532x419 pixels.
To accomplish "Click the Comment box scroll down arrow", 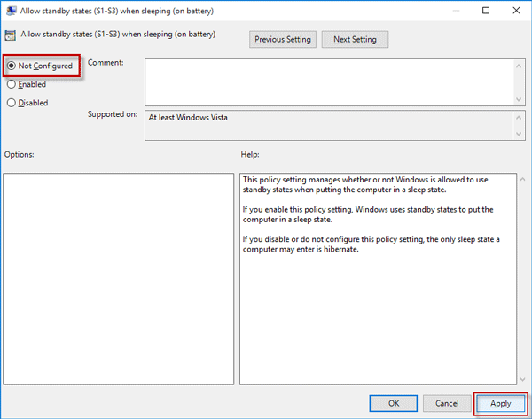I will (x=519, y=99).
